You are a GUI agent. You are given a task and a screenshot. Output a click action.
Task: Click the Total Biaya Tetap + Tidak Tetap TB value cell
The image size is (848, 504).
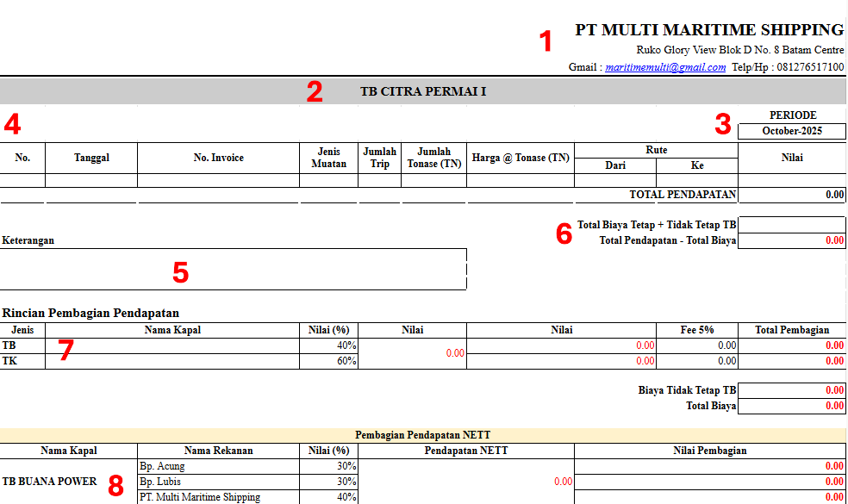click(x=791, y=225)
